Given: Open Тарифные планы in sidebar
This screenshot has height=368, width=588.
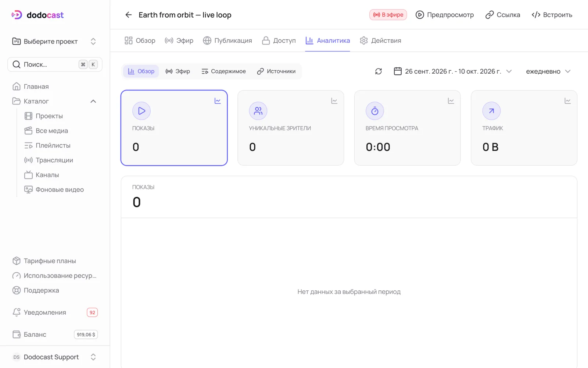Looking at the screenshot, I should pyautogui.click(x=55, y=261).
